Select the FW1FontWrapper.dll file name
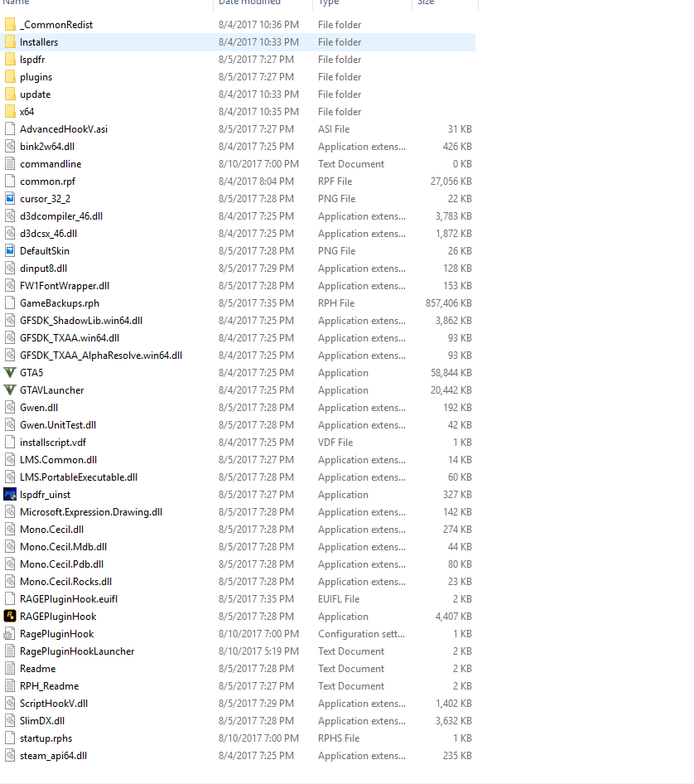Image resolution: width=694 pixels, height=784 pixels. pos(65,285)
